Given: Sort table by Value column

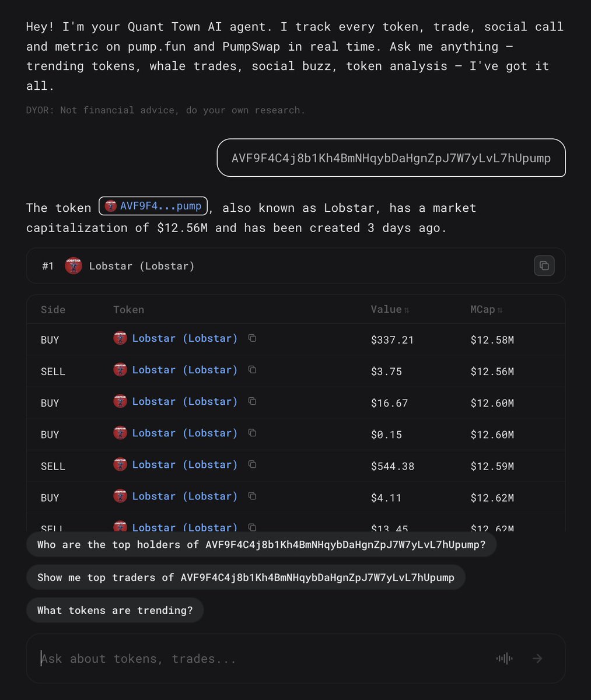Looking at the screenshot, I should (390, 310).
